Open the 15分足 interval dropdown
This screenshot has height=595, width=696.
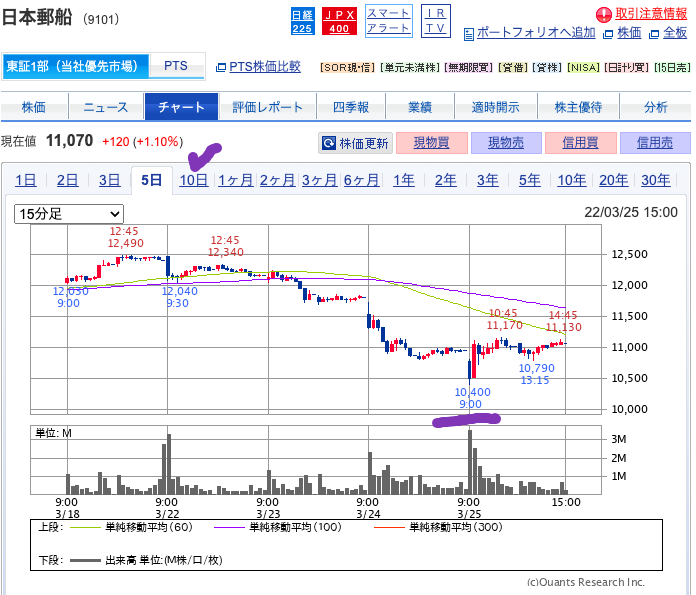[x=69, y=214]
